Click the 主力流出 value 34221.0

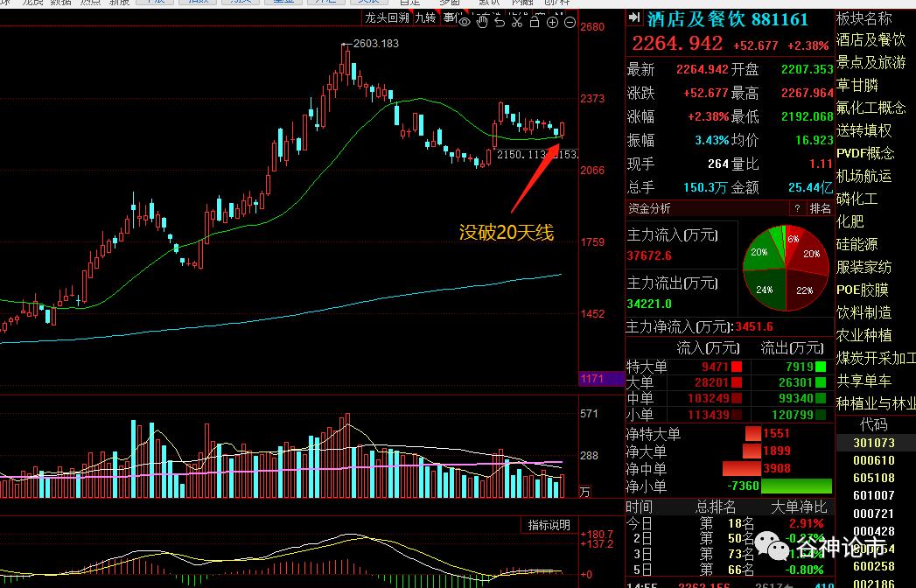[x=649, y=304]
